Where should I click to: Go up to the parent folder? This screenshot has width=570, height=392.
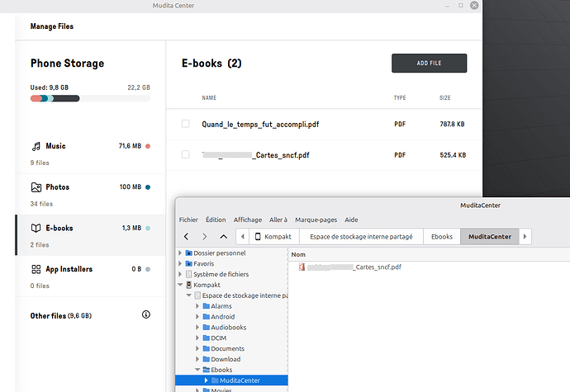pos(223,237)
